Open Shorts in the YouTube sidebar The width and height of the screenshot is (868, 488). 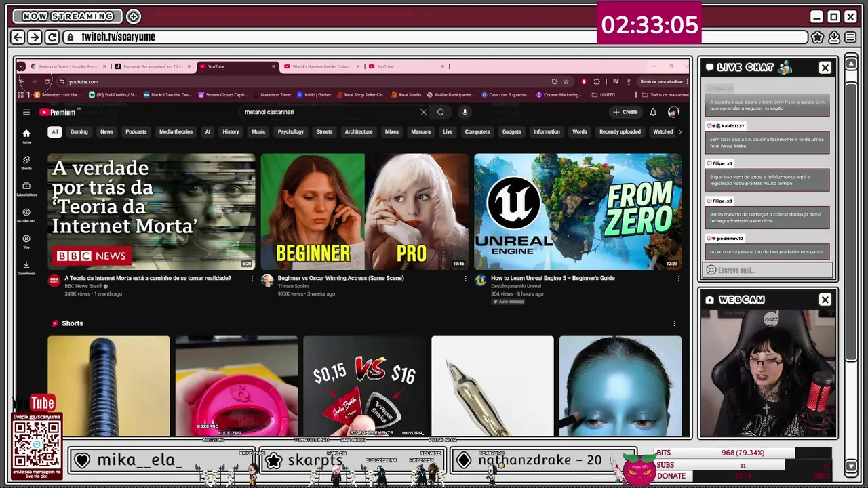point(26,163)
